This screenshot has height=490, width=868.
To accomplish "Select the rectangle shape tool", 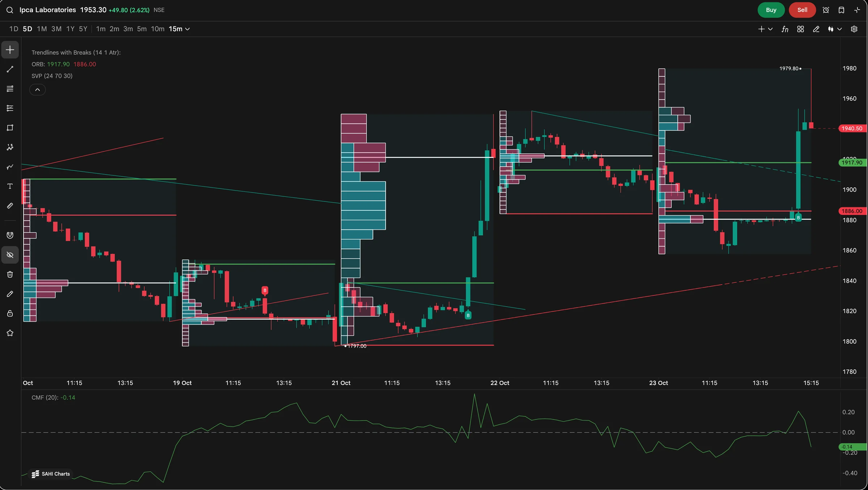I will [x=10, y=128].
